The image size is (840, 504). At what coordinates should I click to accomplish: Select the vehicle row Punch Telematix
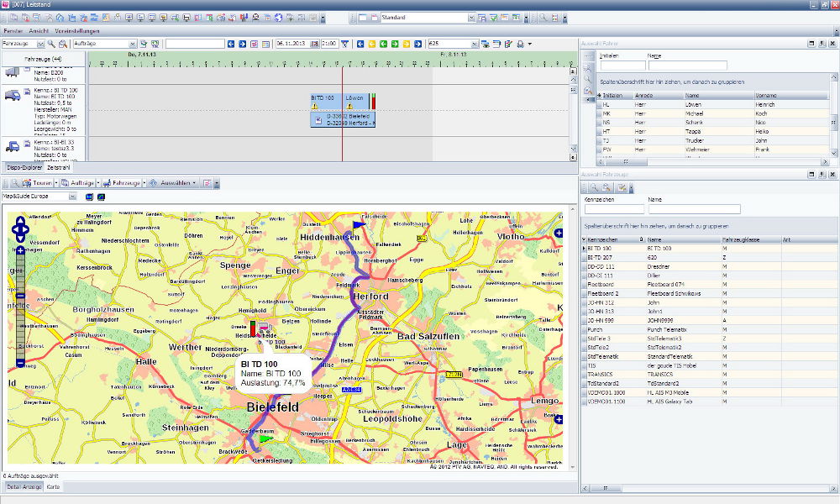pos(707,329)
